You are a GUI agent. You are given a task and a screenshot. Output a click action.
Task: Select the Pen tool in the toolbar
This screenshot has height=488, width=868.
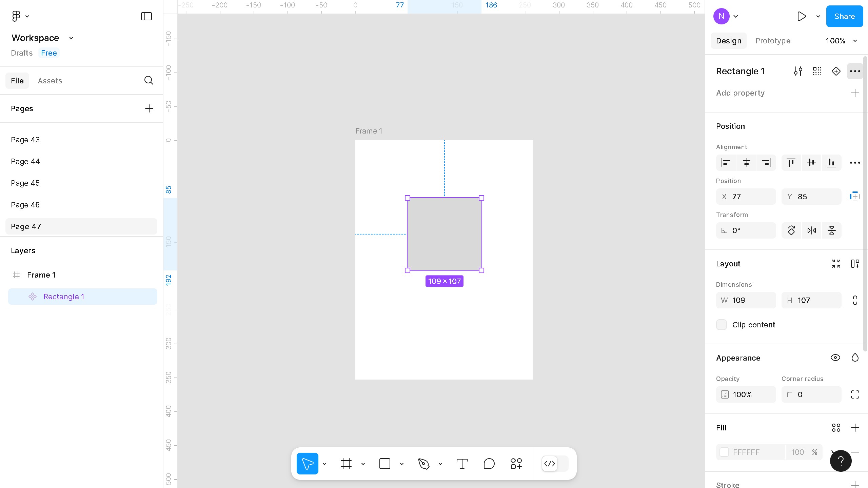coord(423,464)
